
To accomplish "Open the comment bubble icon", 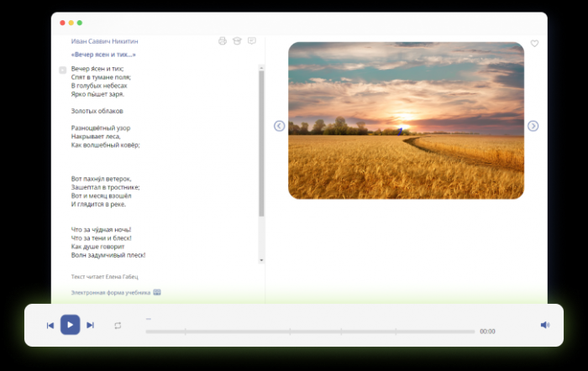I will point(251,41).
